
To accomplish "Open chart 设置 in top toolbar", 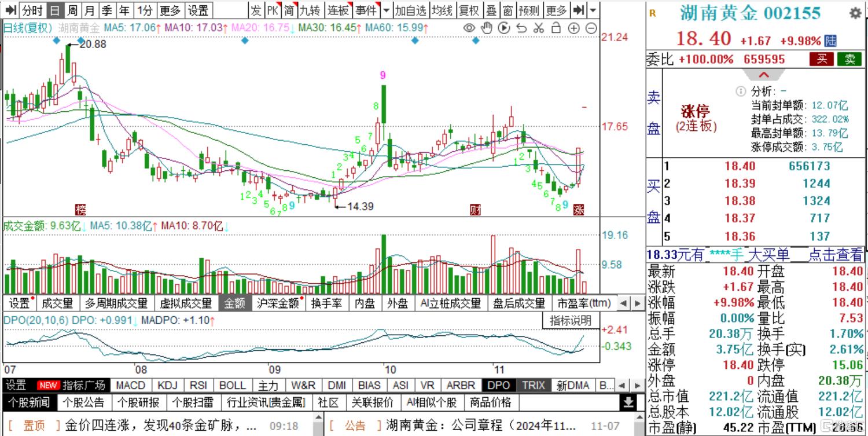I will point(198,10).
